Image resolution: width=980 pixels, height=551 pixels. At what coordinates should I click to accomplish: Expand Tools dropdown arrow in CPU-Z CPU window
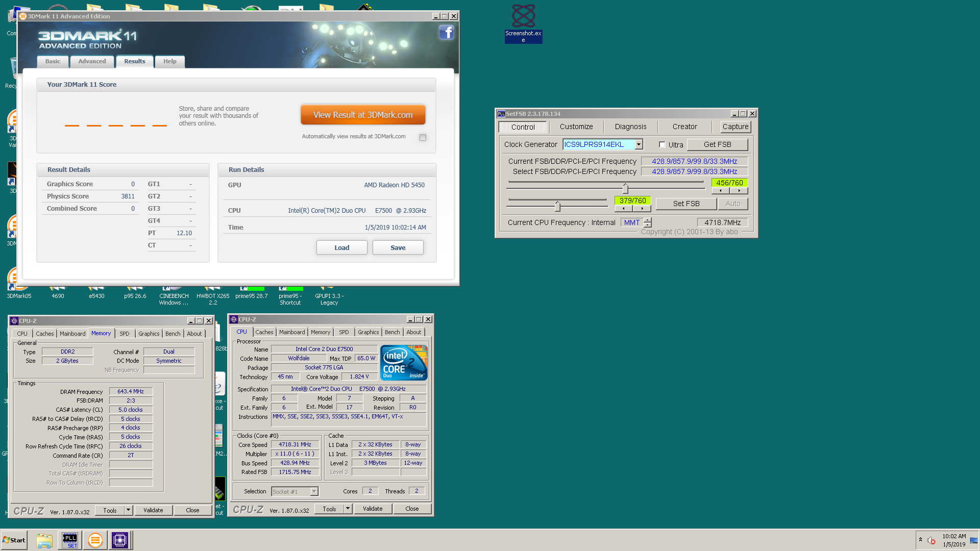click(x=348, y=508)
